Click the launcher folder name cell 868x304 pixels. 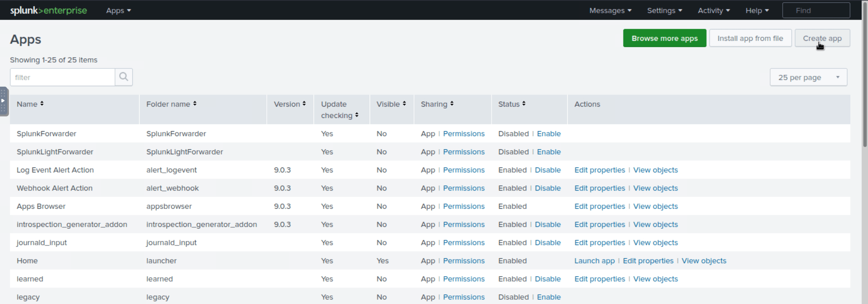click(161, 260)
